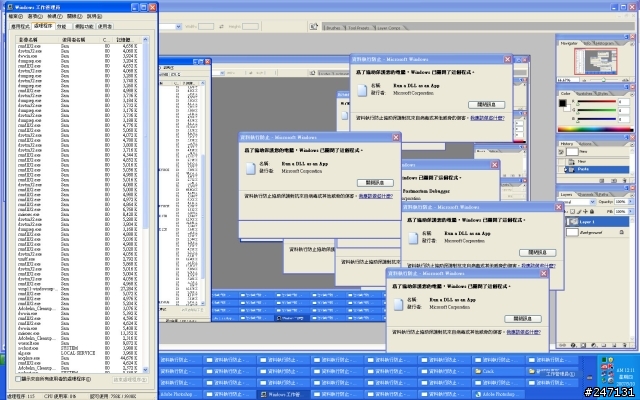640x400 pixels.
Task: Open the Actions tab beside History
Action: (x=585, y=144)
